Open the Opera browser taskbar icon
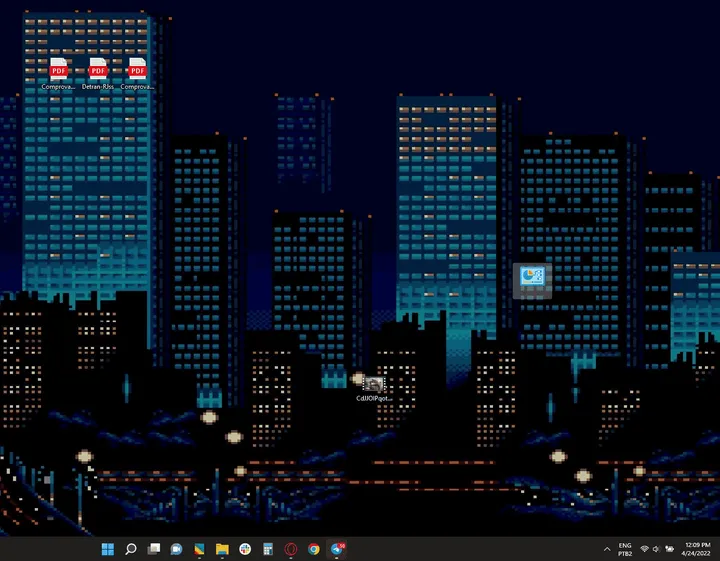 pyautogui.click(x=291, y=549)
